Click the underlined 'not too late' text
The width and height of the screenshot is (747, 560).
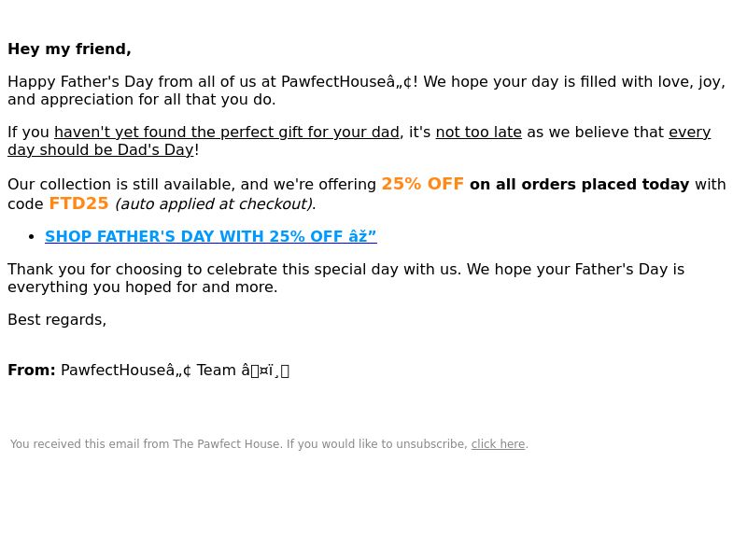pos(478,132)
